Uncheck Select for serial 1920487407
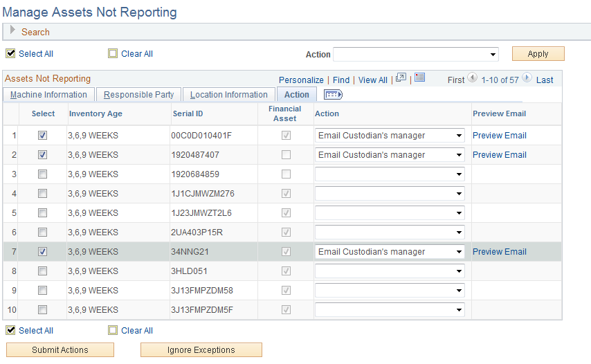 coord(43,155)
